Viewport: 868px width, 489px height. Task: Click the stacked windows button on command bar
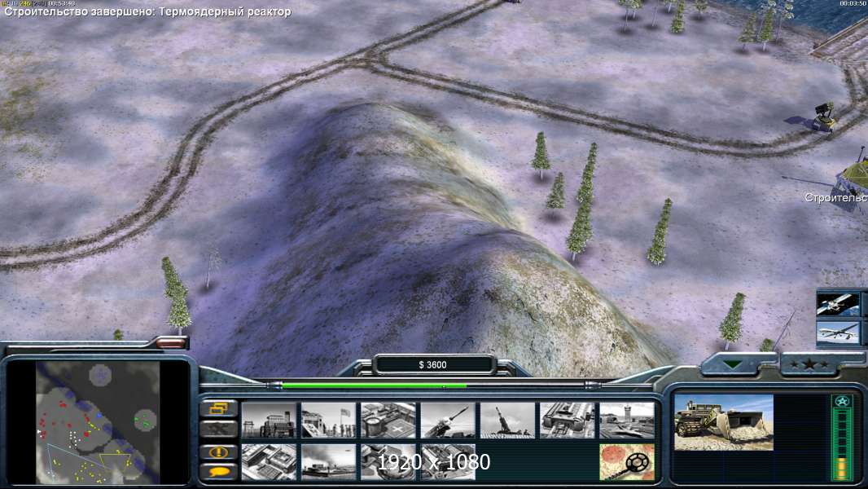[x=219, y=408]
